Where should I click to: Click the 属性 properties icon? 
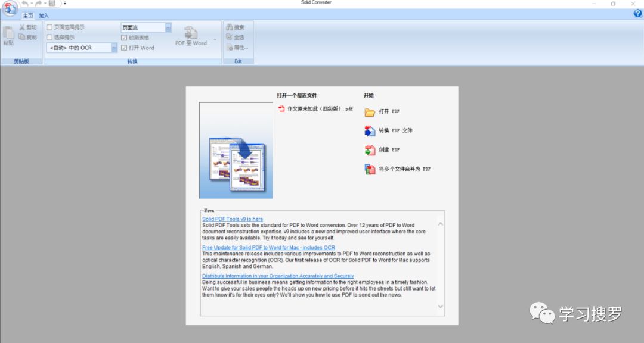click(x=230, y=47)
